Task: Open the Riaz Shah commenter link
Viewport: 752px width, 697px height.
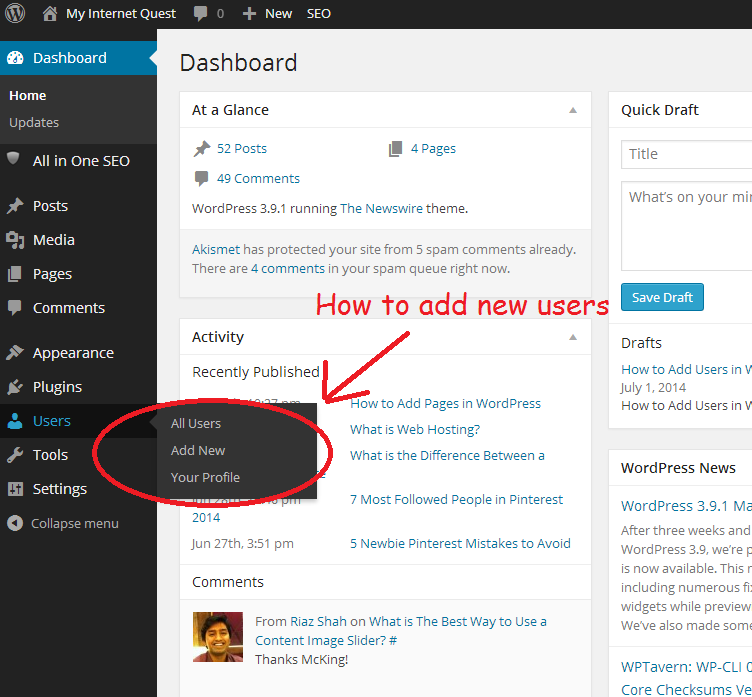Action: (318, 621)
